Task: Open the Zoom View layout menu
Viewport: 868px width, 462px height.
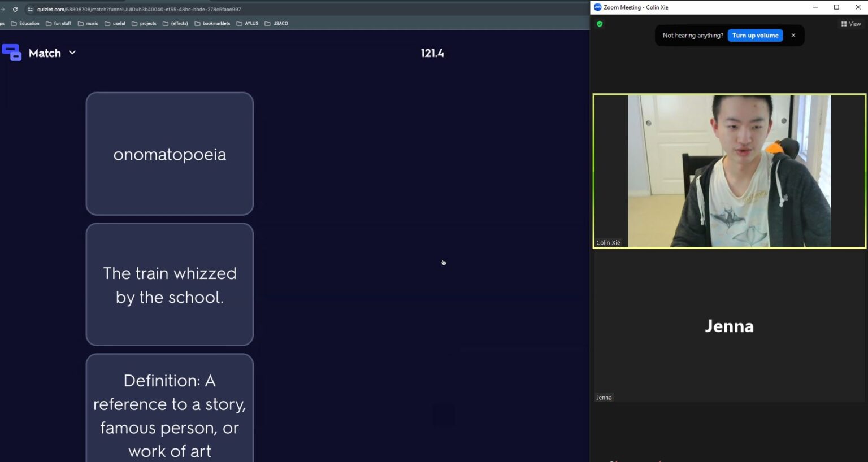Action: 850,24
